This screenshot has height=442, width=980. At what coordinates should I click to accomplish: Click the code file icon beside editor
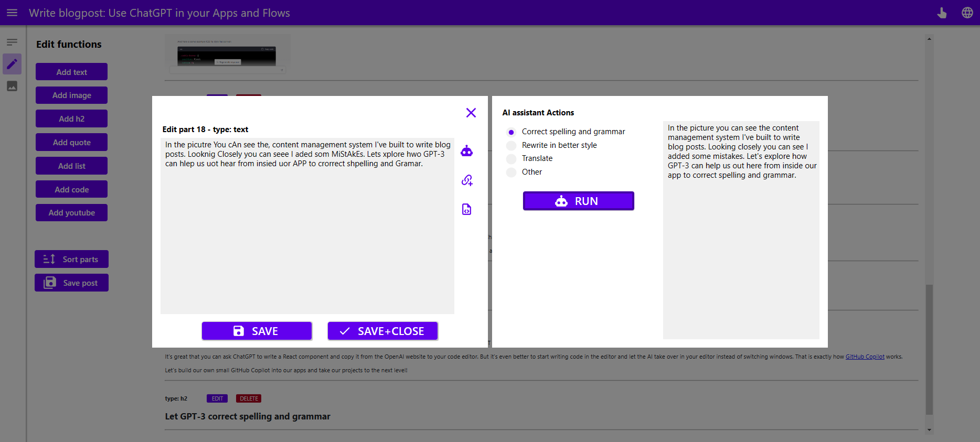(467, 209)
